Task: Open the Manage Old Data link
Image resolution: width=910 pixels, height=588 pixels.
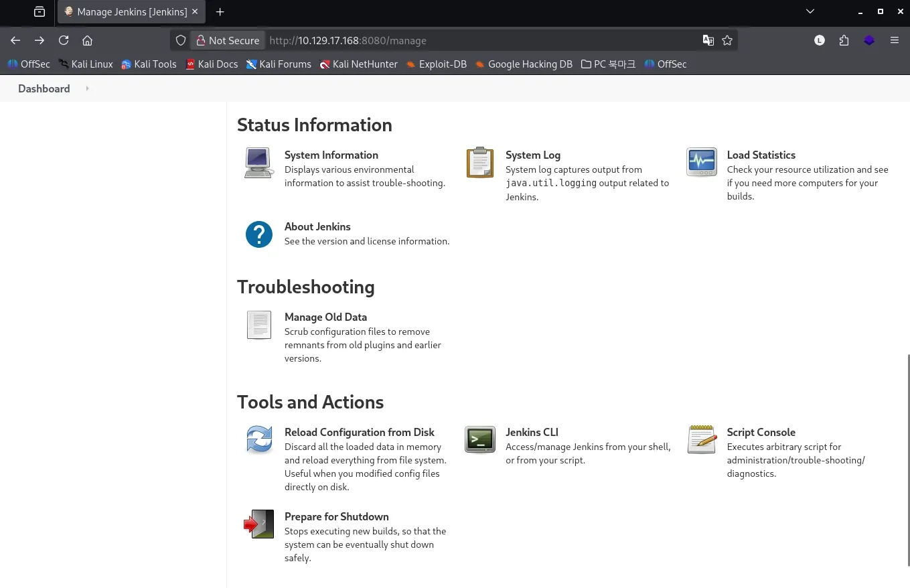Action: point(325,317)
